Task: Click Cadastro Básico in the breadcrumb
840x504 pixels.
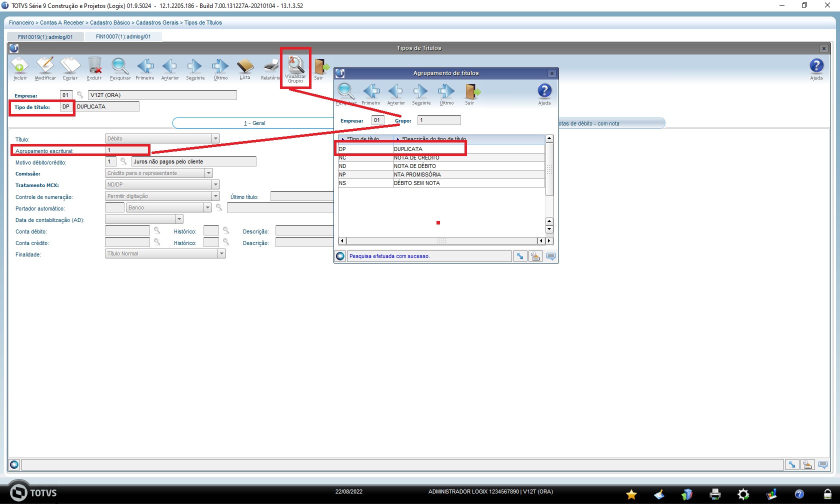Action: click(110, 22)
